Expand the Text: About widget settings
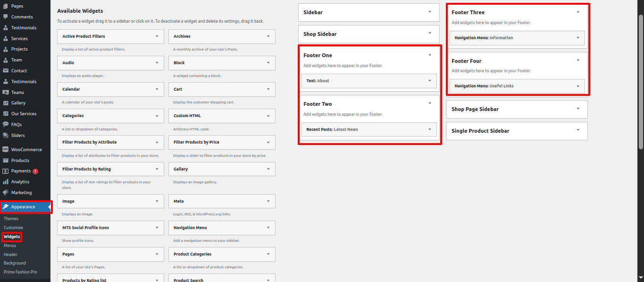Viewport: 644px width, 282px height. [x=429, y=81]
